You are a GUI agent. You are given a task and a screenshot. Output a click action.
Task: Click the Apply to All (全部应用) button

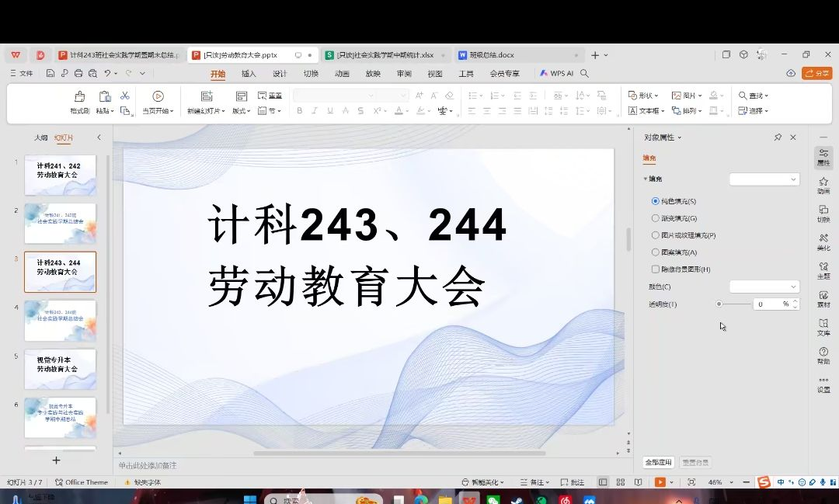[658, 462]
